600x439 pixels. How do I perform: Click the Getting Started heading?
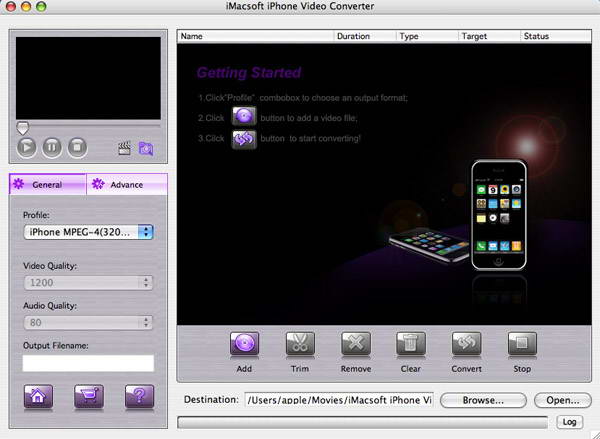(x=249, y=72)
